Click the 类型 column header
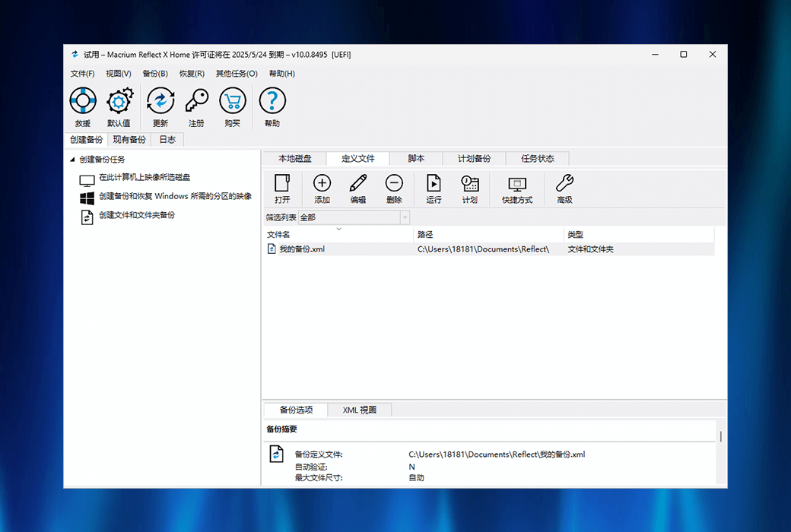Viewport: 791px width, 532px height. coord(639,235)
